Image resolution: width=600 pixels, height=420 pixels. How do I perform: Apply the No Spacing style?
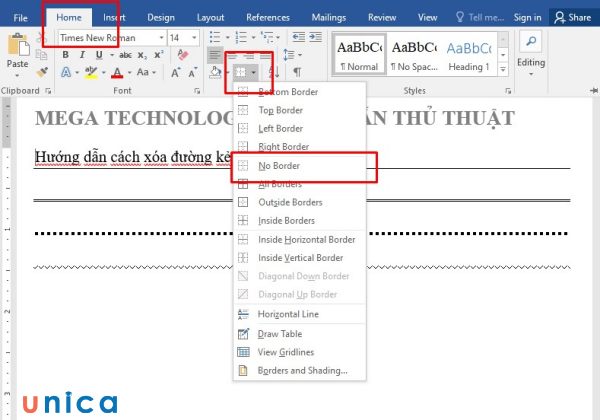tap(414, 55)
